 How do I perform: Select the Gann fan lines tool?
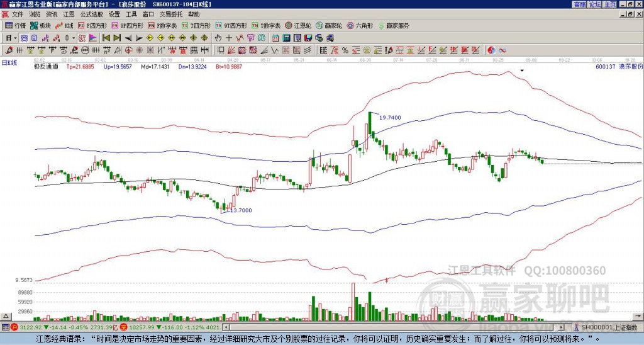click(x=231, y=50)
